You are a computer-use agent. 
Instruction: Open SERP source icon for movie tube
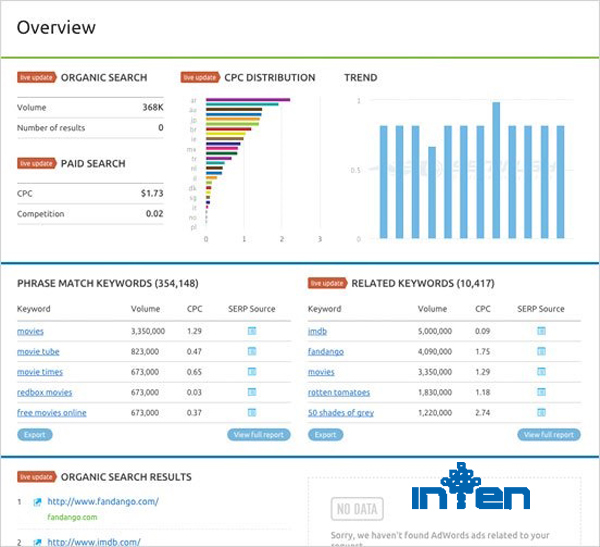tap(251, 351)
